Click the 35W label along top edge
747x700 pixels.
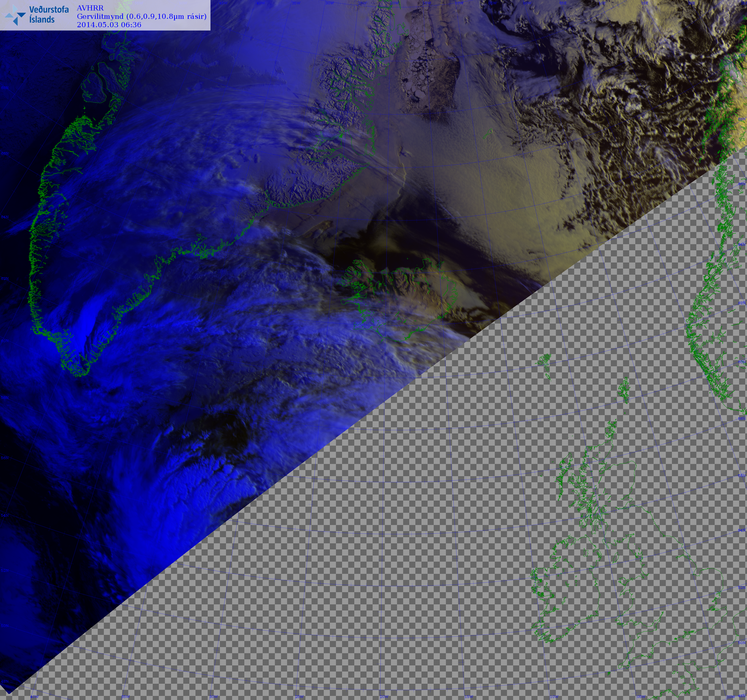coord(296,3)
